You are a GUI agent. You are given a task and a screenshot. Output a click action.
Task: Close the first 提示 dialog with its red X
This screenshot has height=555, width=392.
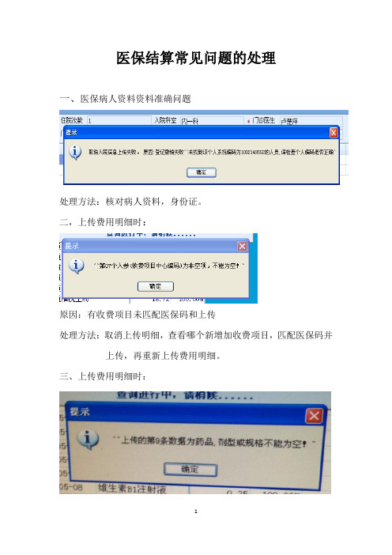pos(334,133)
